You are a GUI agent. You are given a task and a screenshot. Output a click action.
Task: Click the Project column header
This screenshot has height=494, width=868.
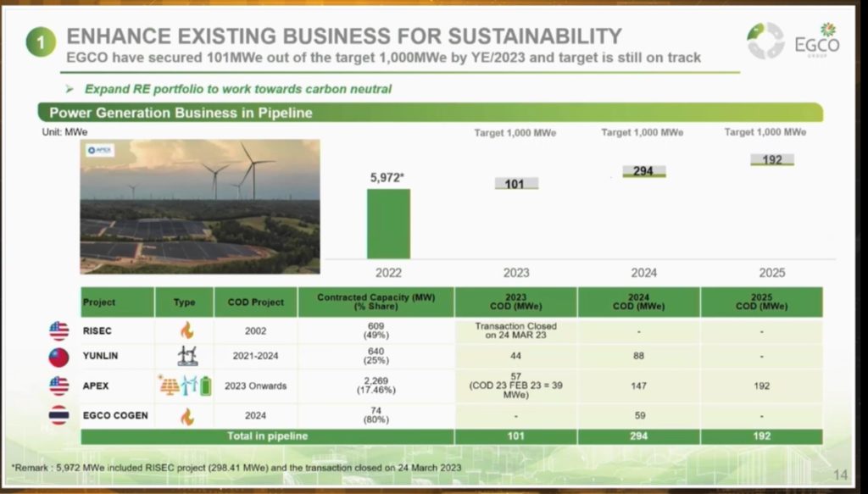(x=117, y=302)
